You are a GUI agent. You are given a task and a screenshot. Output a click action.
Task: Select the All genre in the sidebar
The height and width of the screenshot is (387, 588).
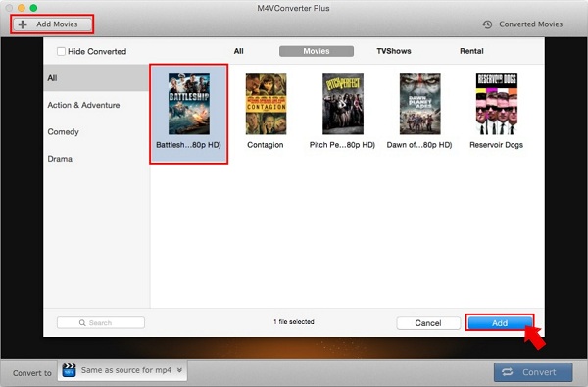[96, 78]
